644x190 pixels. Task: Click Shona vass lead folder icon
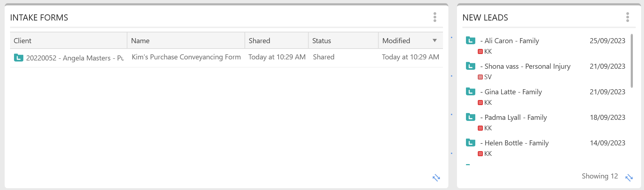tap(471, 66)
